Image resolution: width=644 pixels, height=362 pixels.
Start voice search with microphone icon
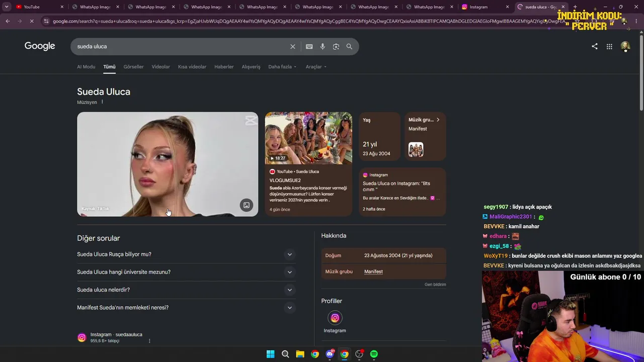pyautogui.click(x=323, y=46)
